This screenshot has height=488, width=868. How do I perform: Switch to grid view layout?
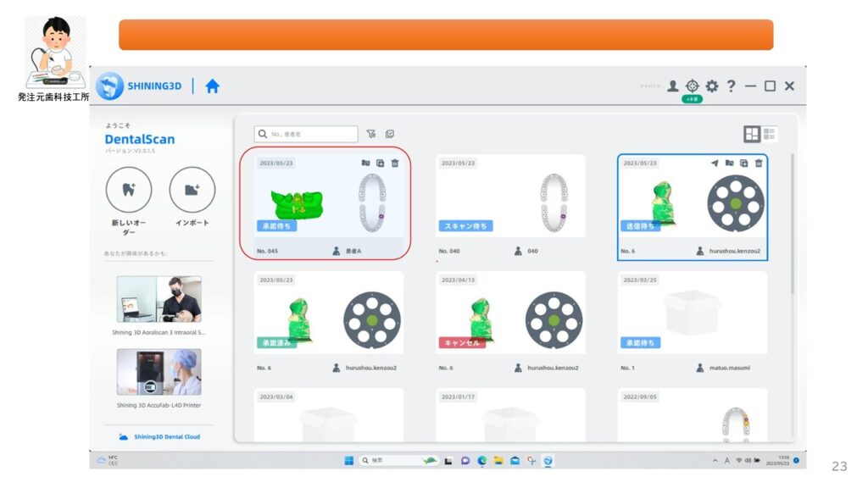pyautogui.click(x=751, y=134)
